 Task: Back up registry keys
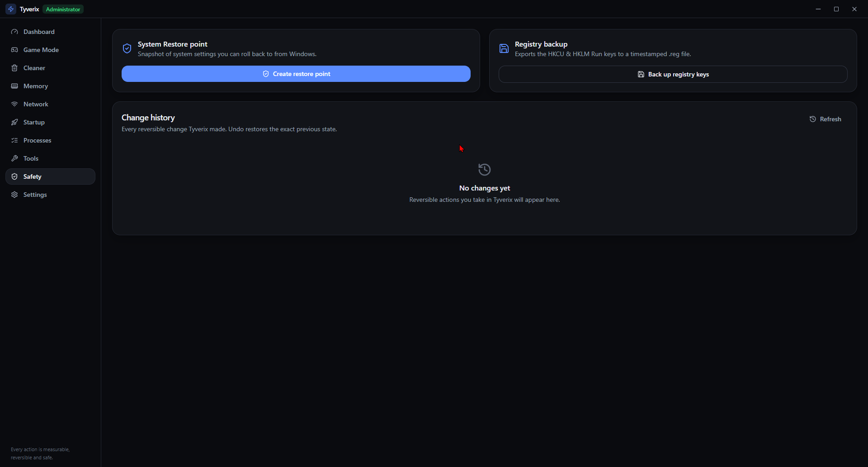tap(673, 74)
